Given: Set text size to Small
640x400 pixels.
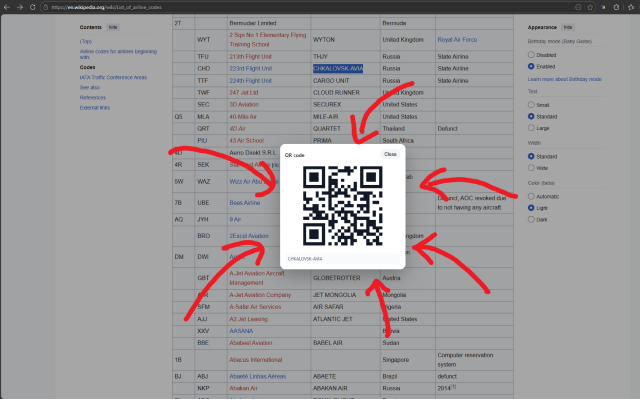Looking at the screenshot, I should point(531,105).
